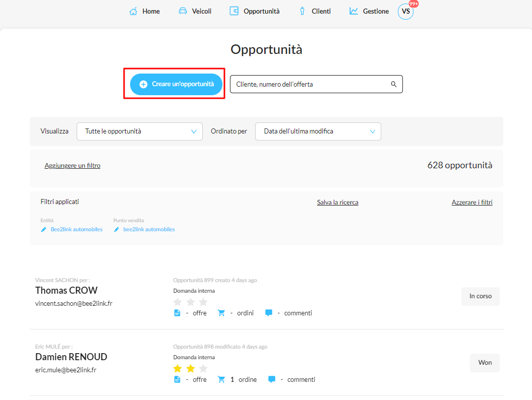The width and height of the screenshot is (532, 400).
Task: Open Thomas CROW opportunity
Action: pos(66,291)
